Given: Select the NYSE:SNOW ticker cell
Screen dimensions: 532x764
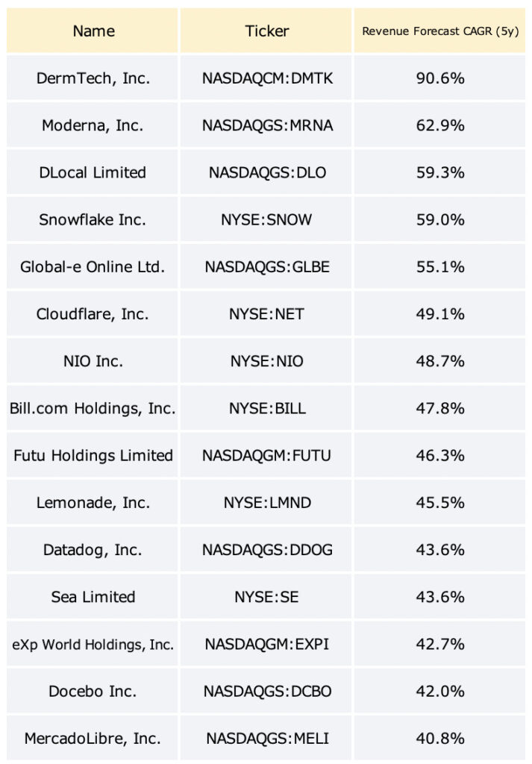Looking at the screenshot, I should pyautogui.click(x=266, y=220).
